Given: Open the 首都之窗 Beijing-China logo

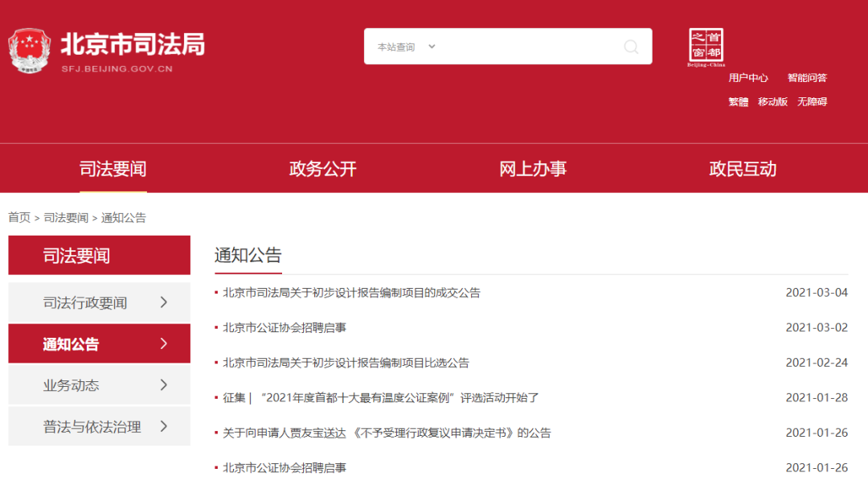Looking at the screenshot, I should pos(706,47).
